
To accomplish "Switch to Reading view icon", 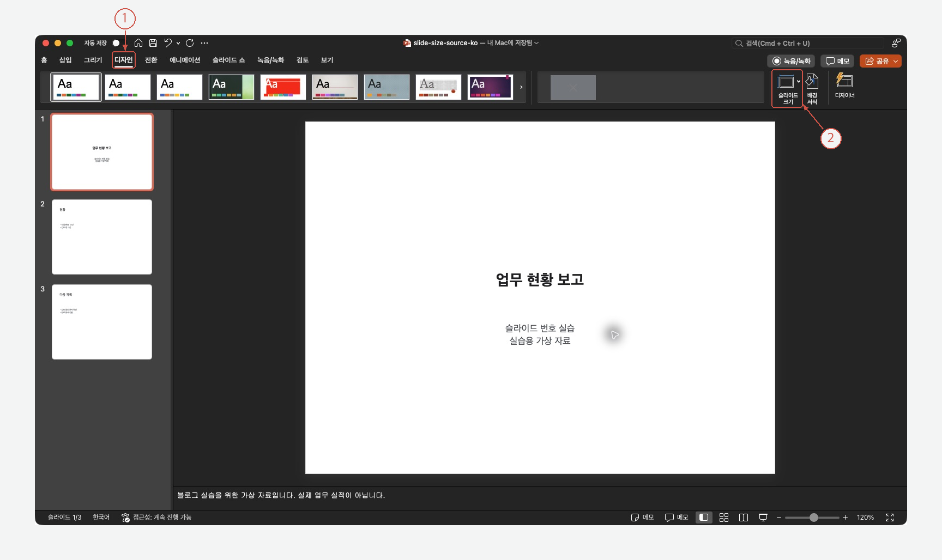I will point(744,518).
